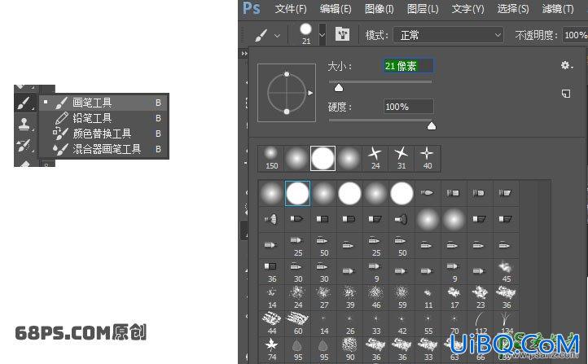Select star brush labeled 55
Image resolution: width=588 pixels, height=364 pixels.
pos(428,323)
